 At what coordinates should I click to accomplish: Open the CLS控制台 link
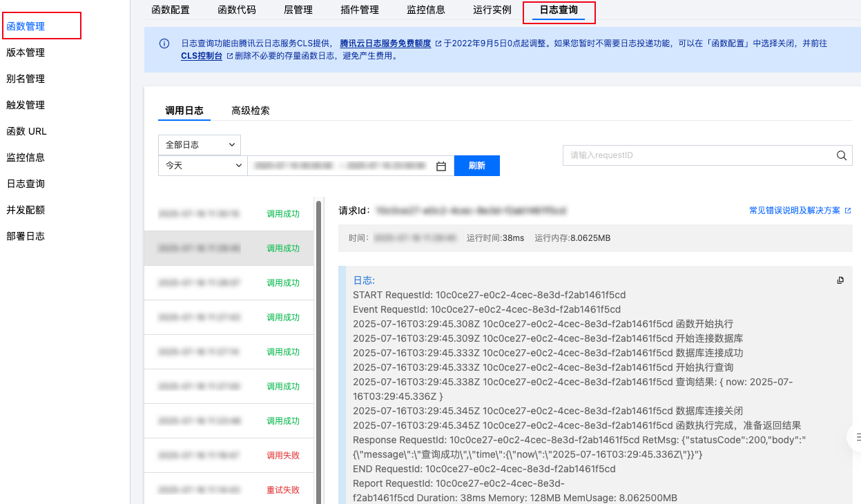pos(202,56)
